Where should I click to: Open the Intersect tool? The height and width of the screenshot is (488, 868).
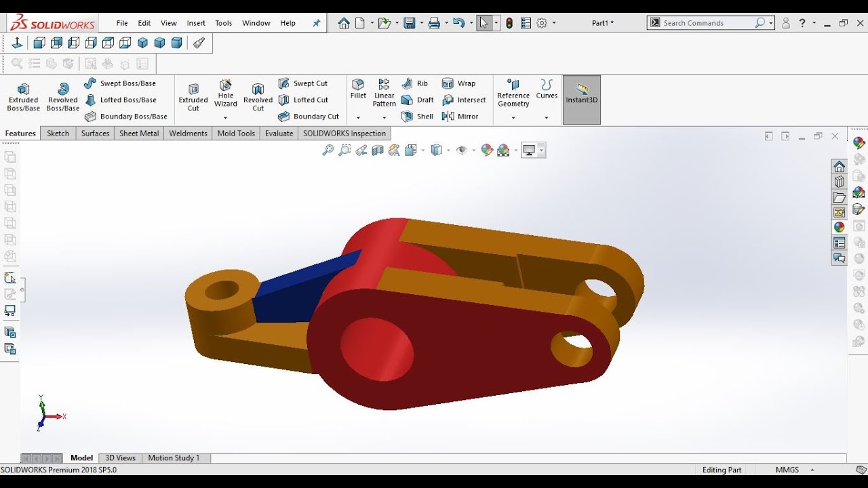click(x=464, y=100)
